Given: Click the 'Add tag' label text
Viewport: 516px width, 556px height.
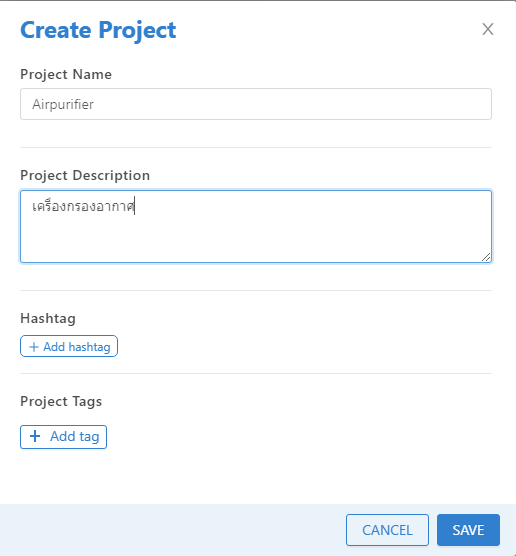Looking at the screenshot, I should coord(74,437).
